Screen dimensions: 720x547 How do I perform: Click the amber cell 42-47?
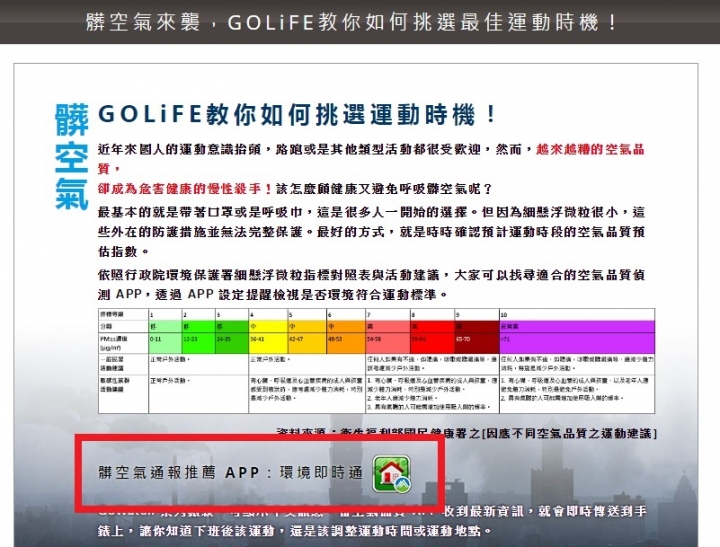click(307, 343)
